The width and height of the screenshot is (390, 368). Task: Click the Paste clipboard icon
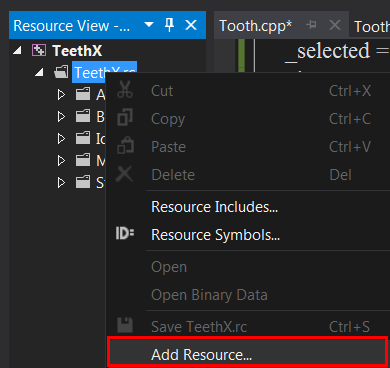click(x=125, y=145)
